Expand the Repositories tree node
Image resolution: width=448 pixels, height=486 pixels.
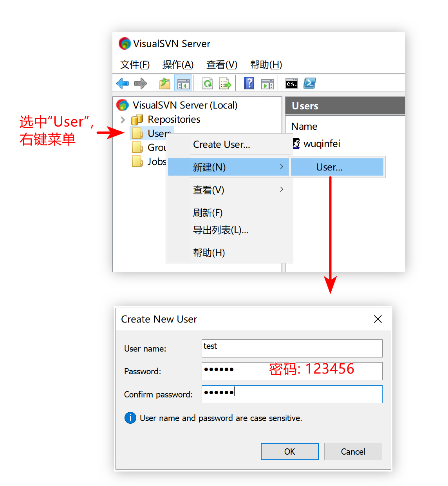pos(123,120)
